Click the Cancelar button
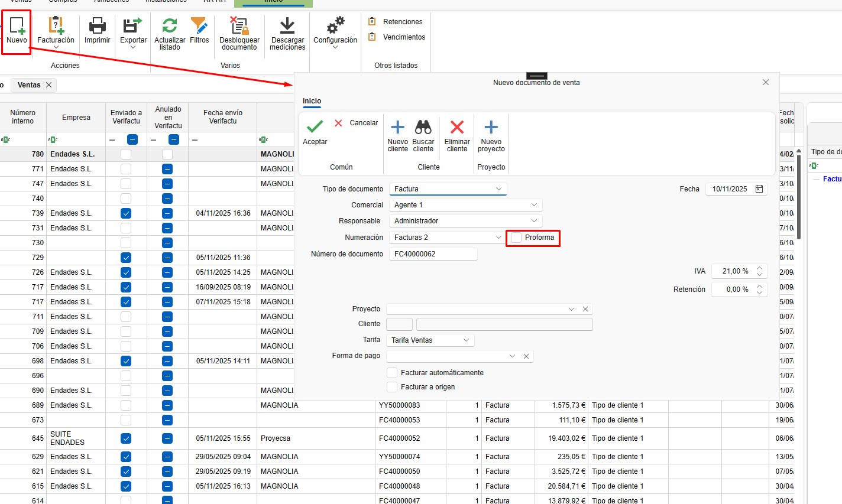Screen dimensions: 842x504 357,123
